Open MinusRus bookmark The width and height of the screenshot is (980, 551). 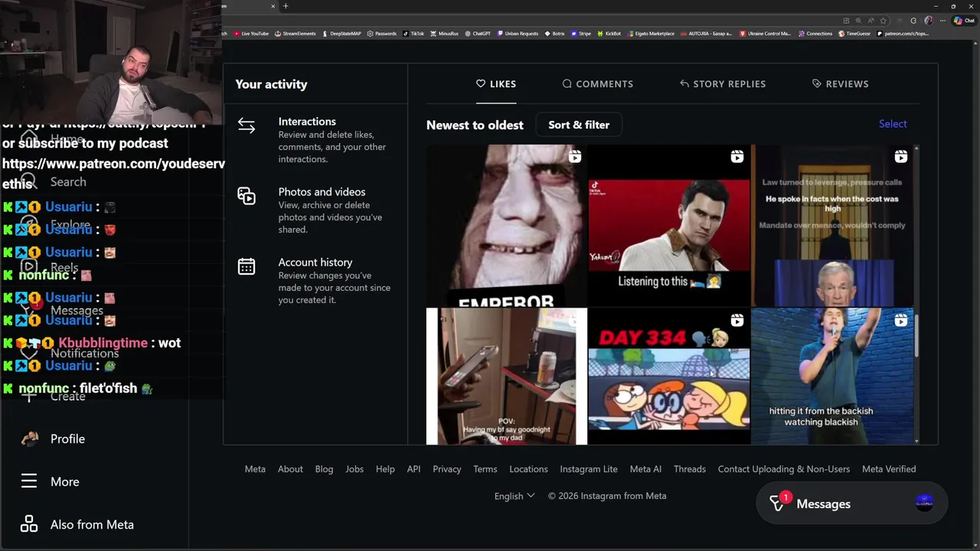click(444, 34)
